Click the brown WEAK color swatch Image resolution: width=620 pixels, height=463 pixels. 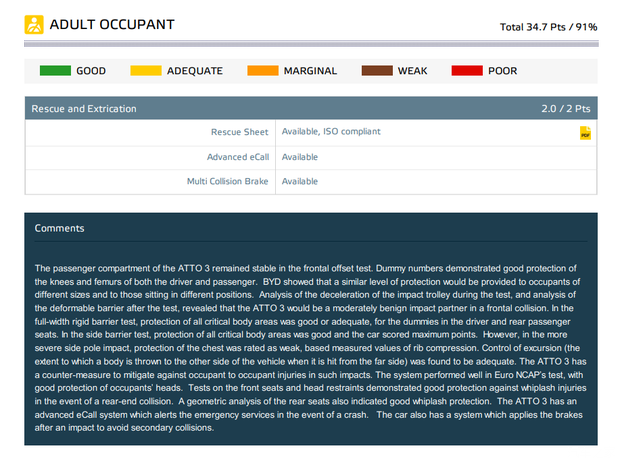click(x=377, y=71)
